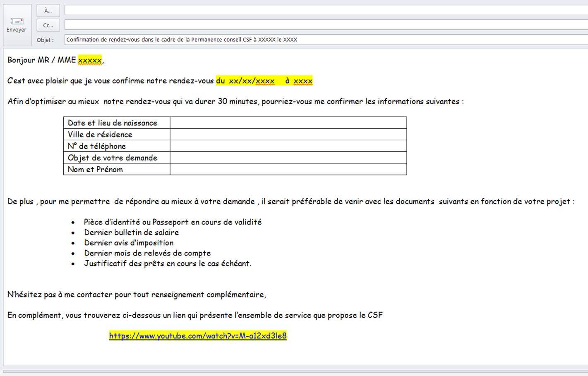Click empty cell beside Ville de résidence
The height and width of the screenshot is (376, 588).
(x=288, y=134)
